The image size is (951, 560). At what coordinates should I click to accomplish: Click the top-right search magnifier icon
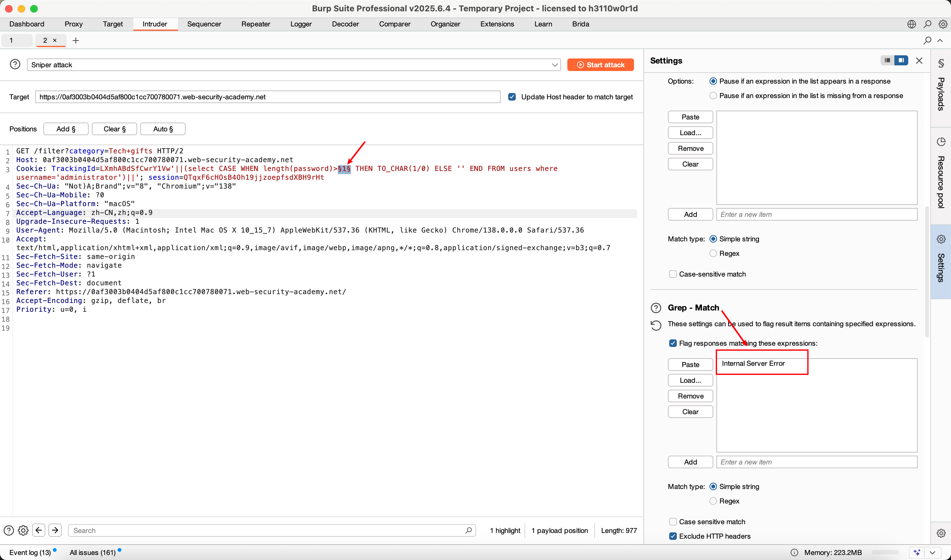[927, 24]
